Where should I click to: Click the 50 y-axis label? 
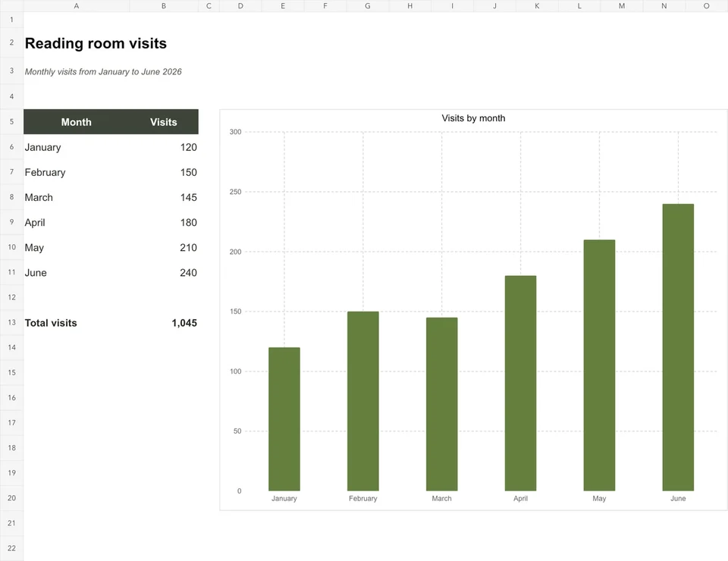[x=237, y=431]
